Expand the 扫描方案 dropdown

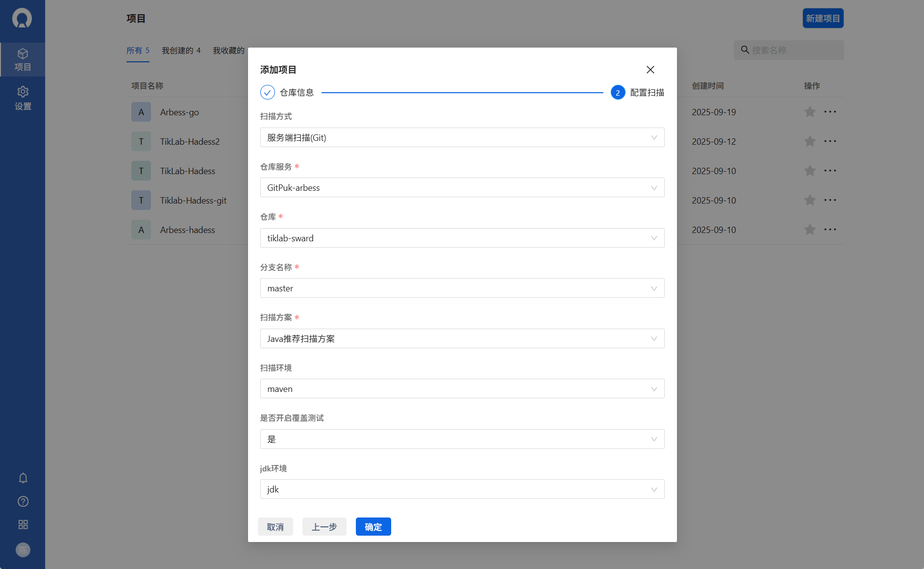coord(462,338)
